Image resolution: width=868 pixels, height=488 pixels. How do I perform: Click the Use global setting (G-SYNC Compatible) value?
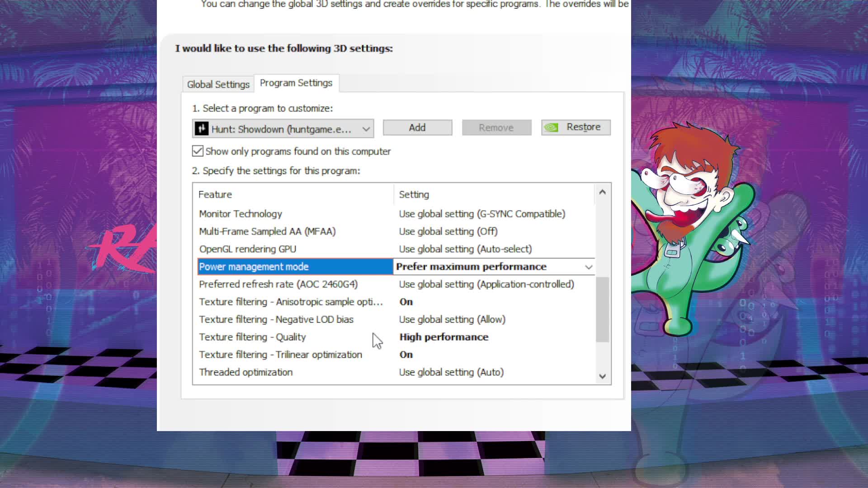482,214
